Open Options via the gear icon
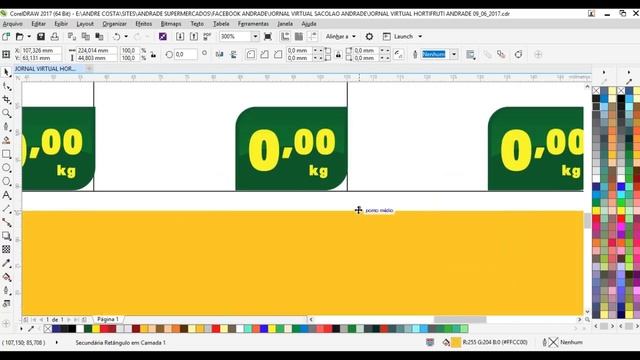Image resolution: width=640 pixels, height=360 pixels. 369,37
